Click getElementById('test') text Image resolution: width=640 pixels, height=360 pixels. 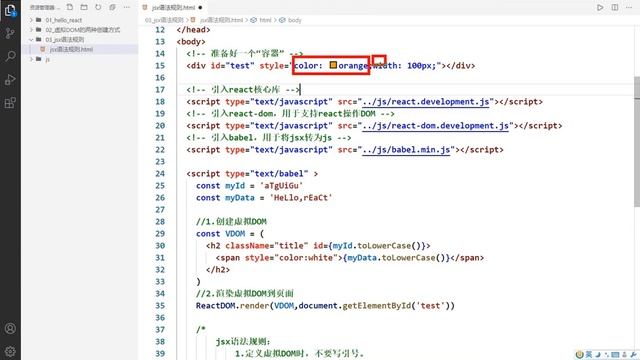tap(396, 306)
